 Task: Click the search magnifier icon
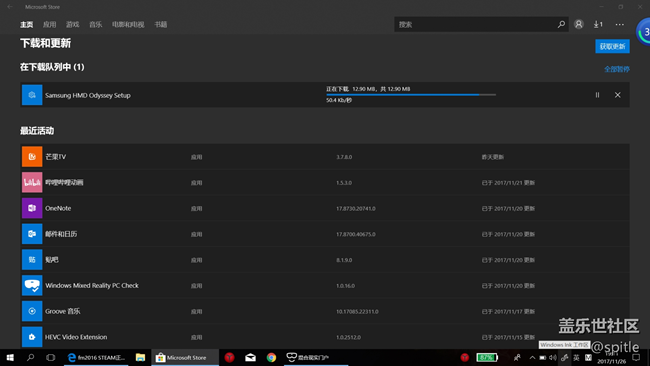point(561,24)
